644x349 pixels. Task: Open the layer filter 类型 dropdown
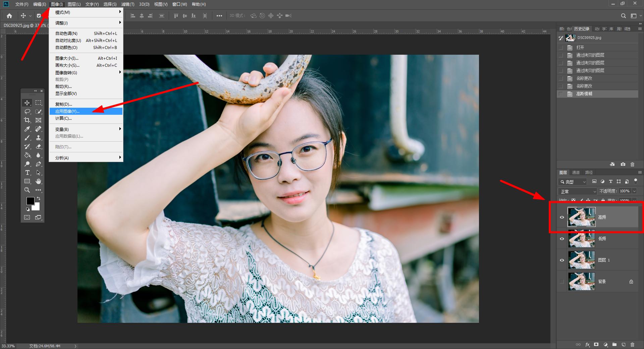573,182
